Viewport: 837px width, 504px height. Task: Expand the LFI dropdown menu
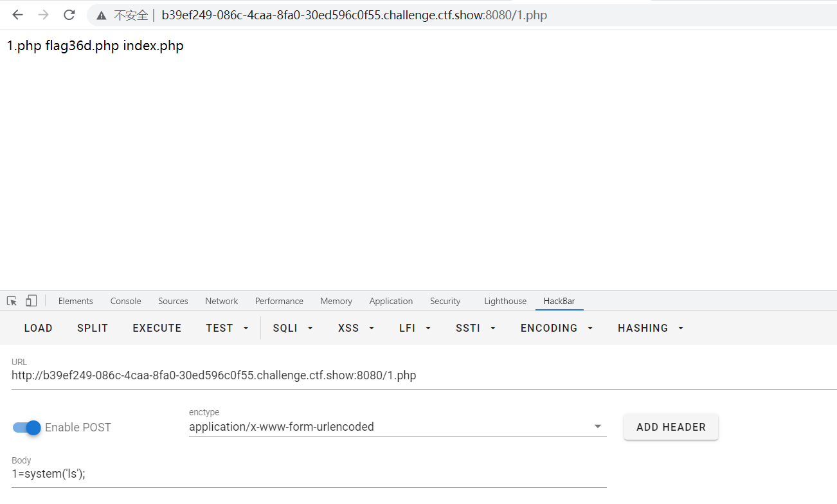click(x=415, y=328)
